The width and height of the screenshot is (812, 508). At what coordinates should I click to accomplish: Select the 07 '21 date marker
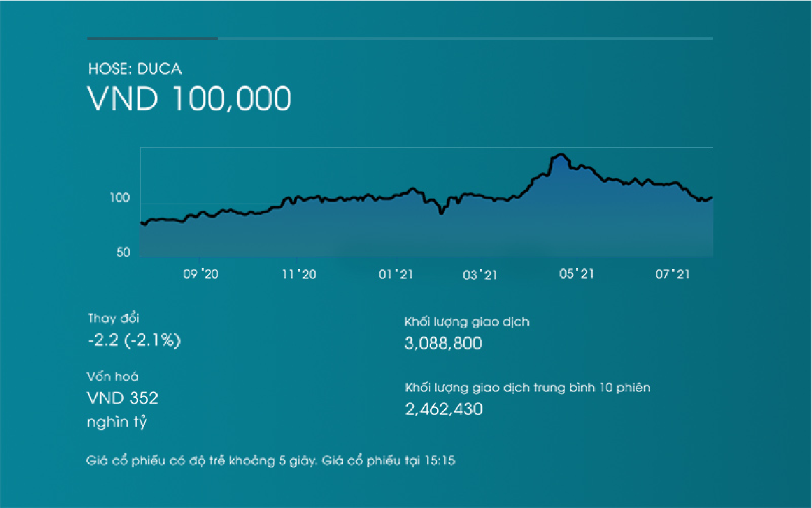[672, 275]
